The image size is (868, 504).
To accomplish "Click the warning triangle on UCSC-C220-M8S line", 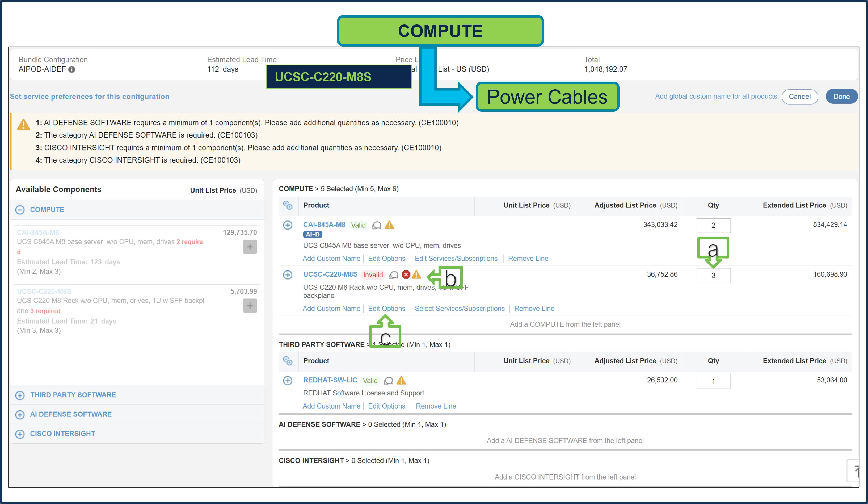I will pos(417,275).
